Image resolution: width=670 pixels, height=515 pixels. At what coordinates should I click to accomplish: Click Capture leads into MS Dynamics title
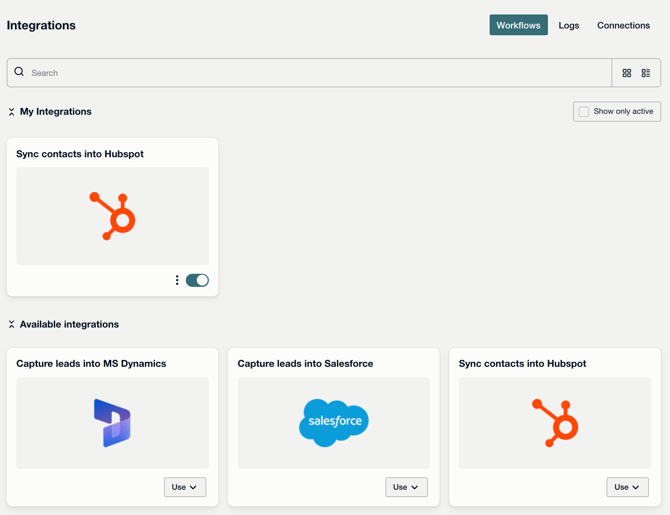91,364
